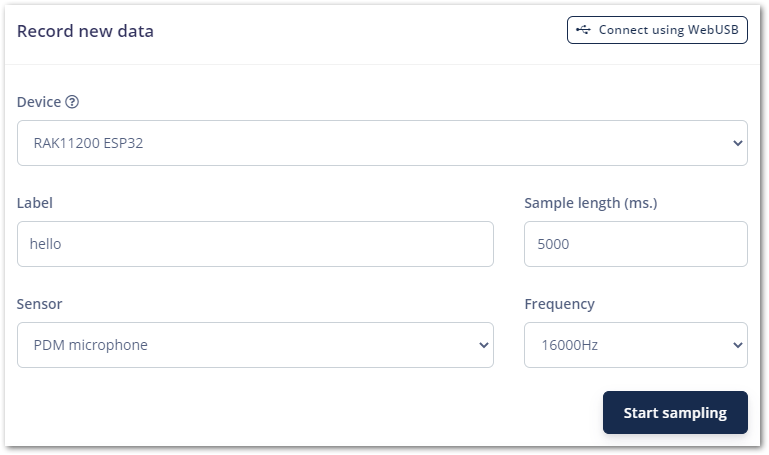Click the Frequency dropdown chevron arrow
Screen dimensions: 769x455
tap(738, 345)
